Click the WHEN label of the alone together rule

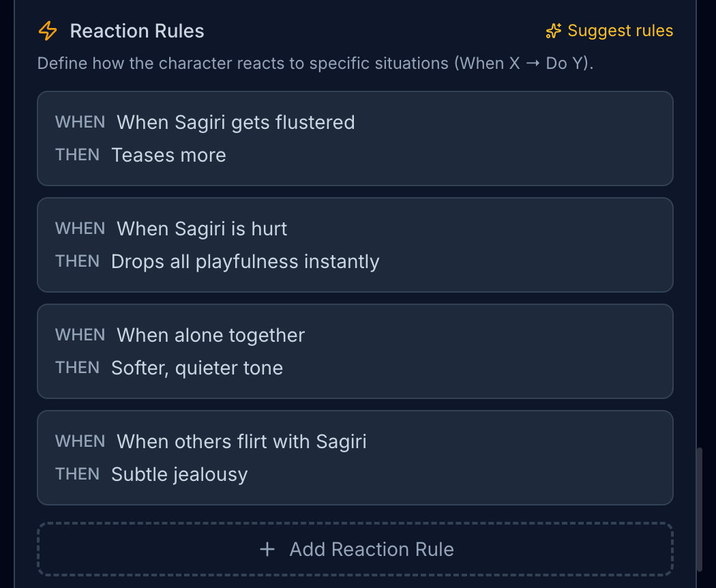(80, 335)
